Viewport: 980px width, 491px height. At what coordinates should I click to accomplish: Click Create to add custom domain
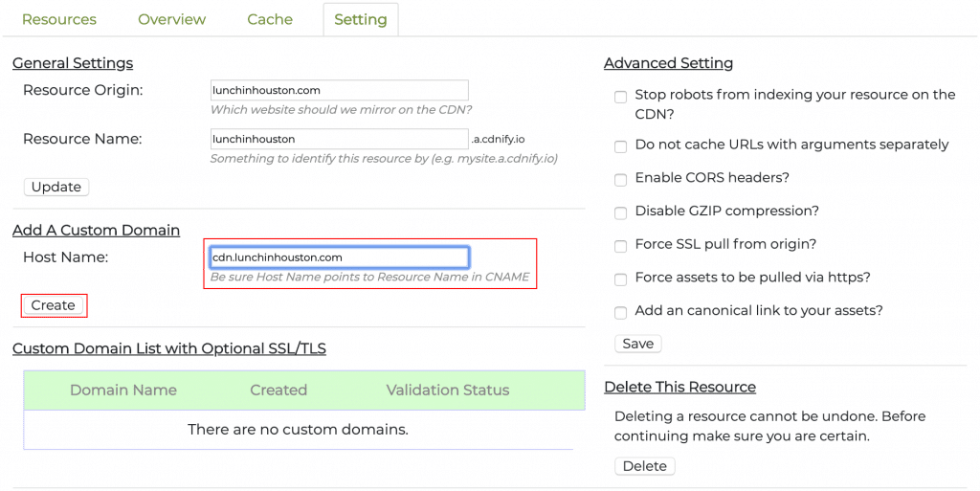[54, 305]
